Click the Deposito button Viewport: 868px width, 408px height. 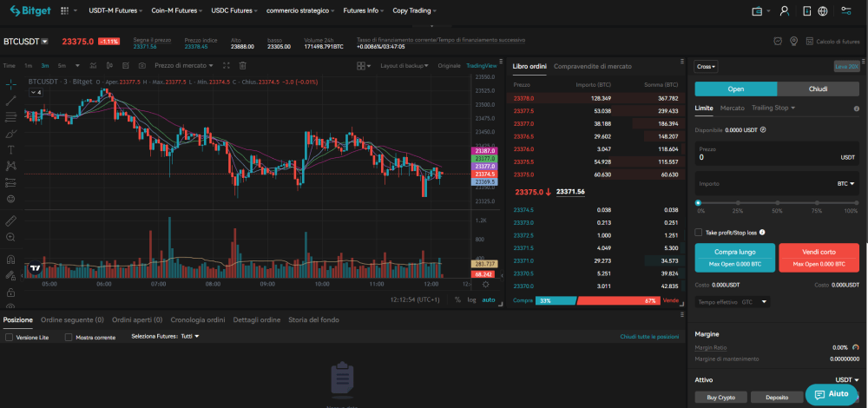point(777,397)
